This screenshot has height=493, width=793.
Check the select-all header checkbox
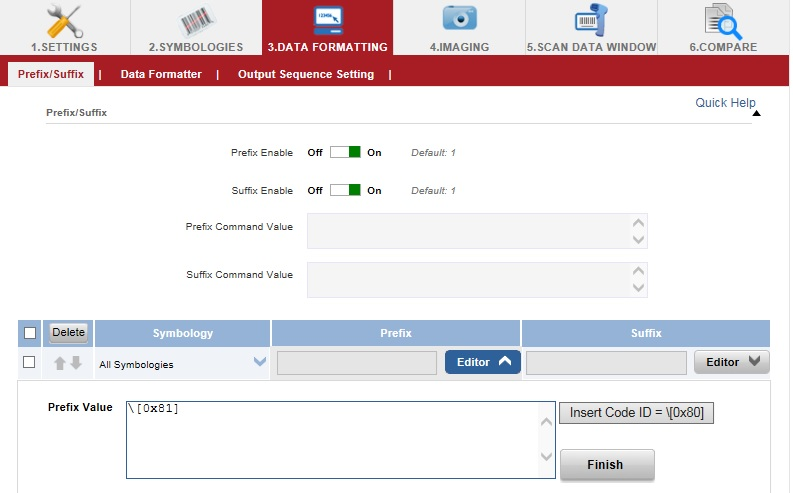(30, 333)
